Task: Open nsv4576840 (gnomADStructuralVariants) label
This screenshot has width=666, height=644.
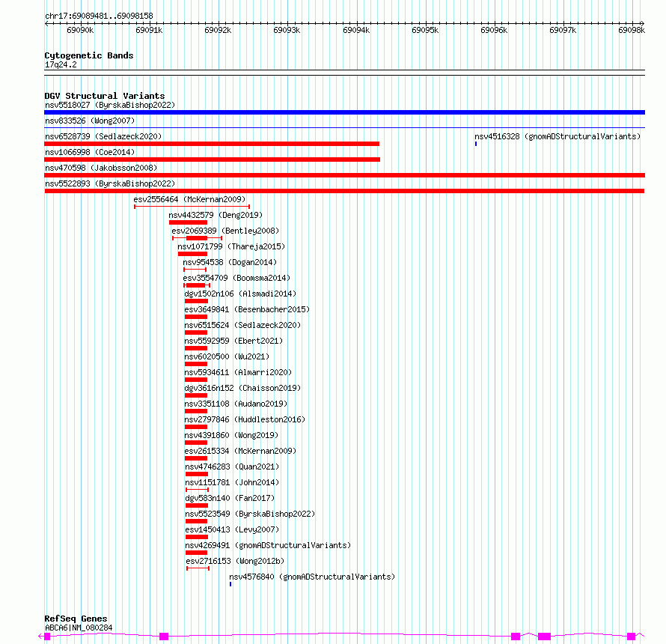Action: click(312, 577)
